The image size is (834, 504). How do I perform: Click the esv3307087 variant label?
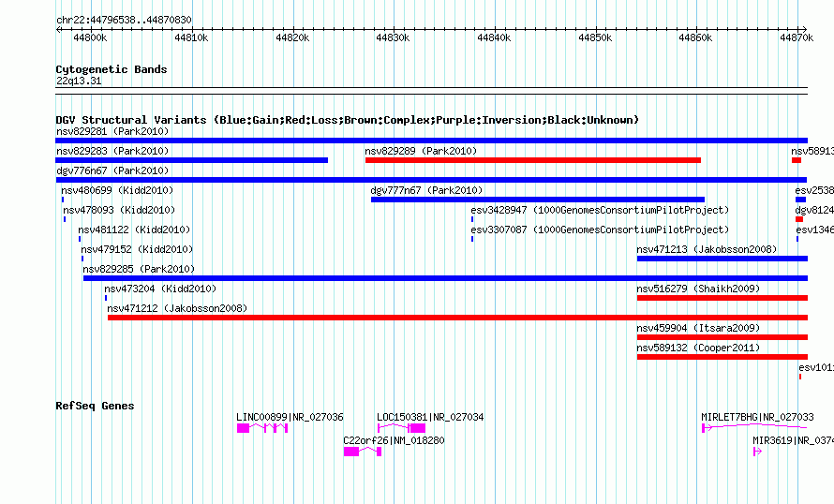point(600,230)
